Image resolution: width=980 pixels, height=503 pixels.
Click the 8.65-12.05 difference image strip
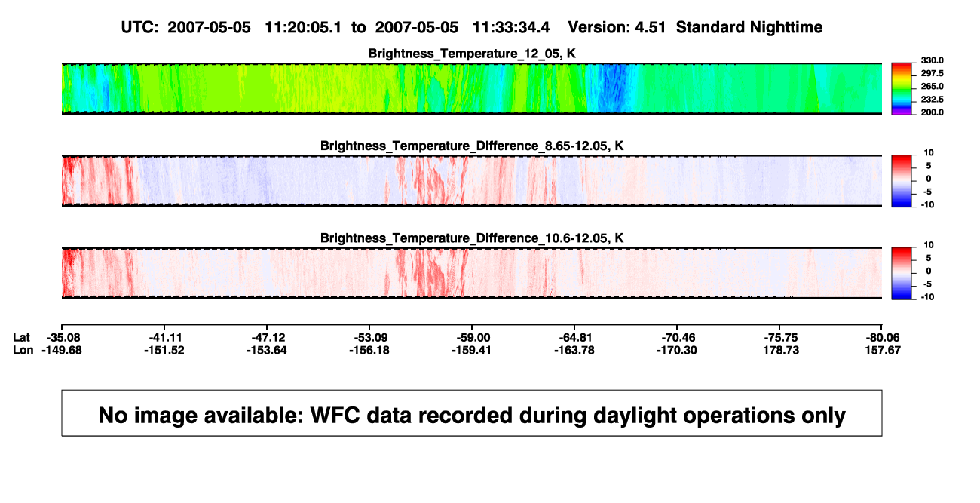472,181
